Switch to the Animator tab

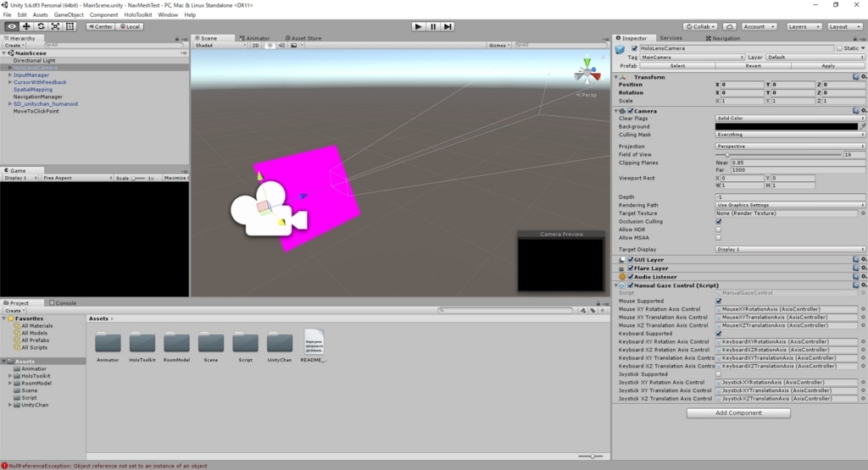pyautogui.click(x=254, y=38)
